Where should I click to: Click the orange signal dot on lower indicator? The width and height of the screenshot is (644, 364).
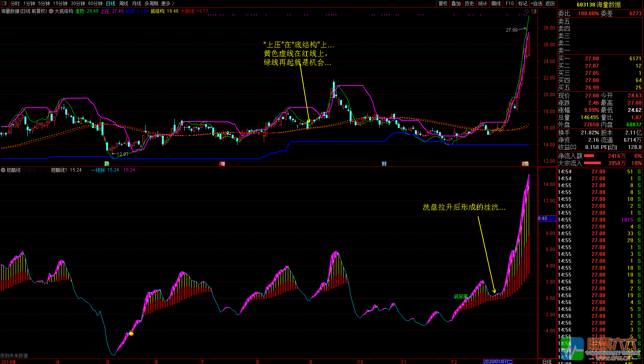pos(131,333)
